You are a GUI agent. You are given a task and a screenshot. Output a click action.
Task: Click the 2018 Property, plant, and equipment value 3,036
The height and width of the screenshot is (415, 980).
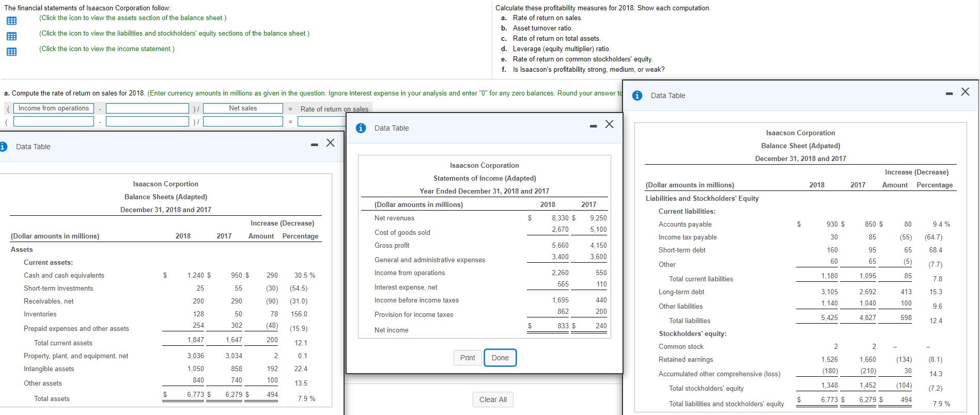click(x=195, y=356)
